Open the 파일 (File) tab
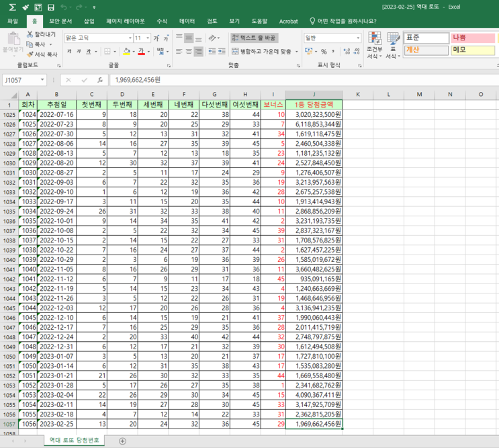This screenshot has width=499, height=448. 13,21
